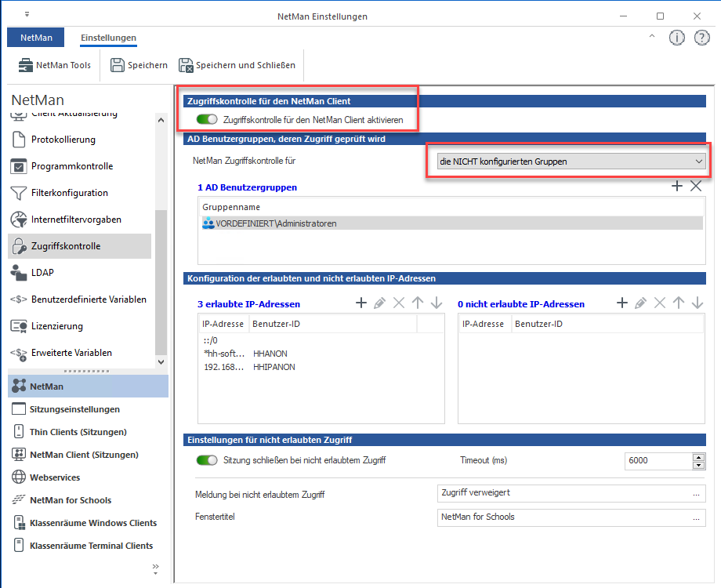Viewport: 721px width, 588px height.
Task: Collapse the ribbon with the chevron arrow
Action: click(652, 37)
